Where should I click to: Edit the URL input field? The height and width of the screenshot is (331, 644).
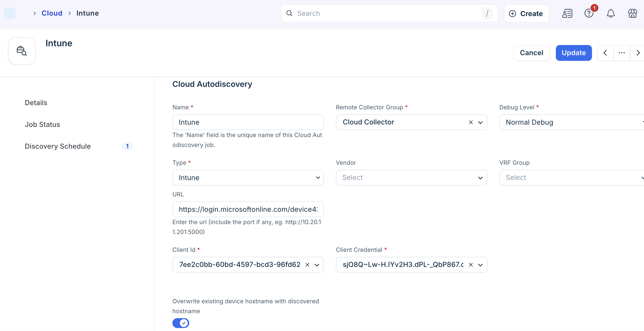pyautogui.click(x=248, y=210)
